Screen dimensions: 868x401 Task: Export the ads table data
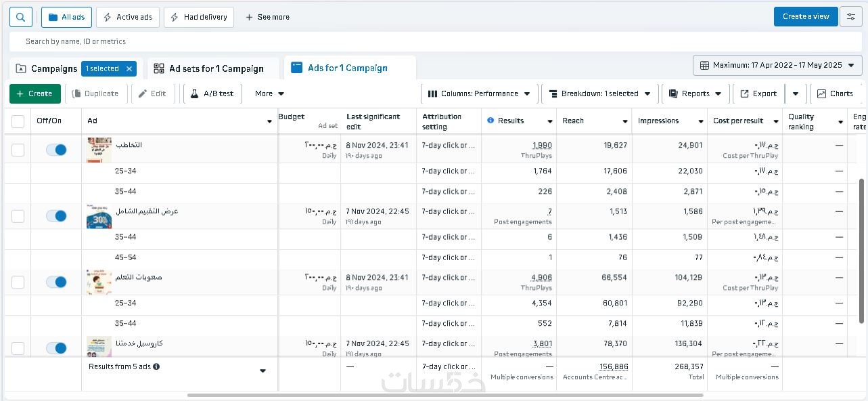click(758, 93)
